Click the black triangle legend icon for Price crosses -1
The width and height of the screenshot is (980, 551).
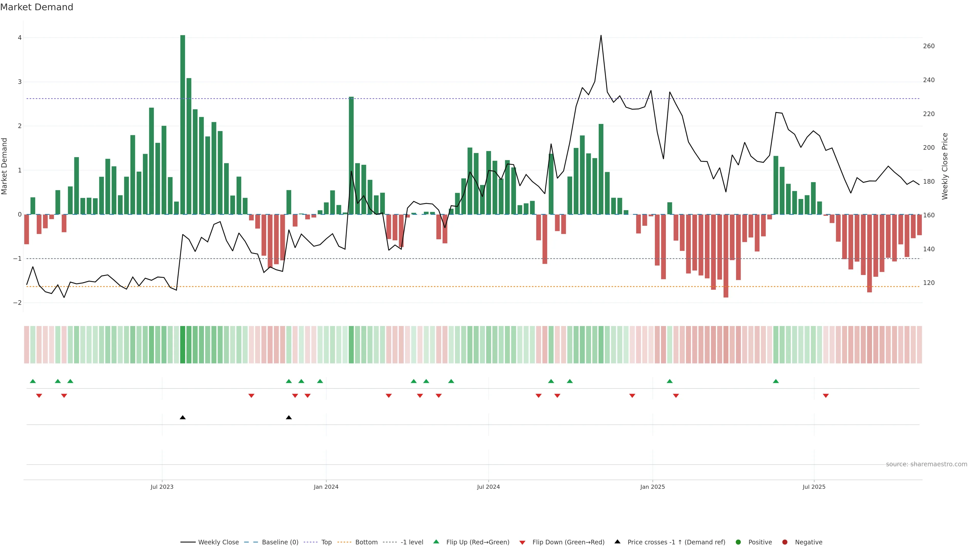click(617, 542)
